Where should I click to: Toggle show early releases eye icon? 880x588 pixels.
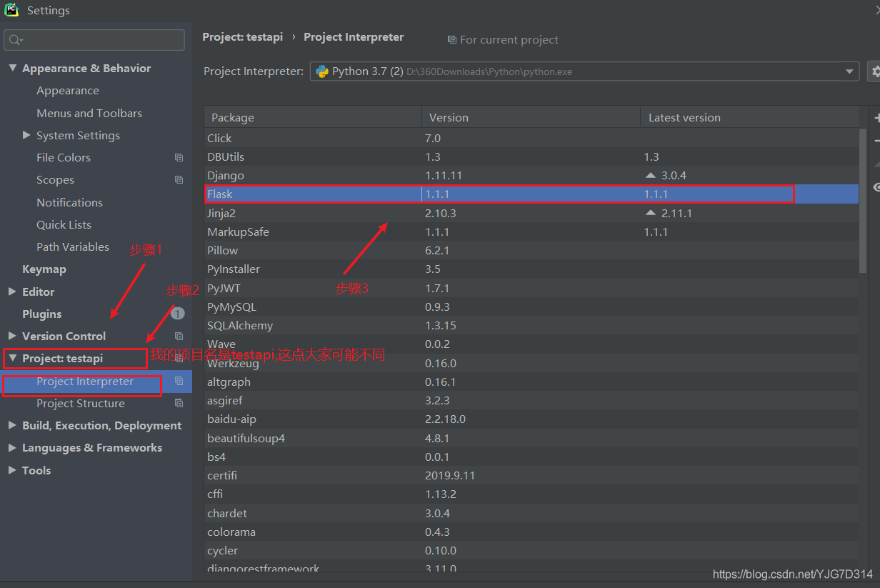click(876, 187)
